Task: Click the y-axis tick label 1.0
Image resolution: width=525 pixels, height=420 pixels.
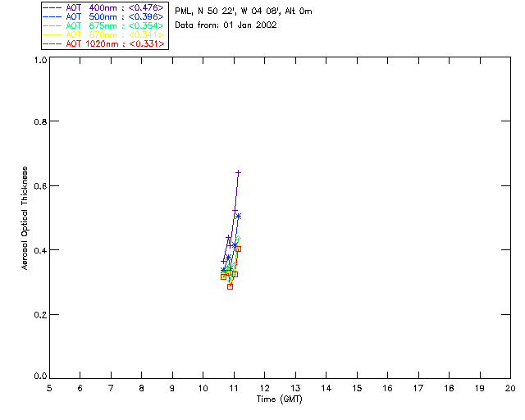Action: pyautogui.click(x=40, y=60)
